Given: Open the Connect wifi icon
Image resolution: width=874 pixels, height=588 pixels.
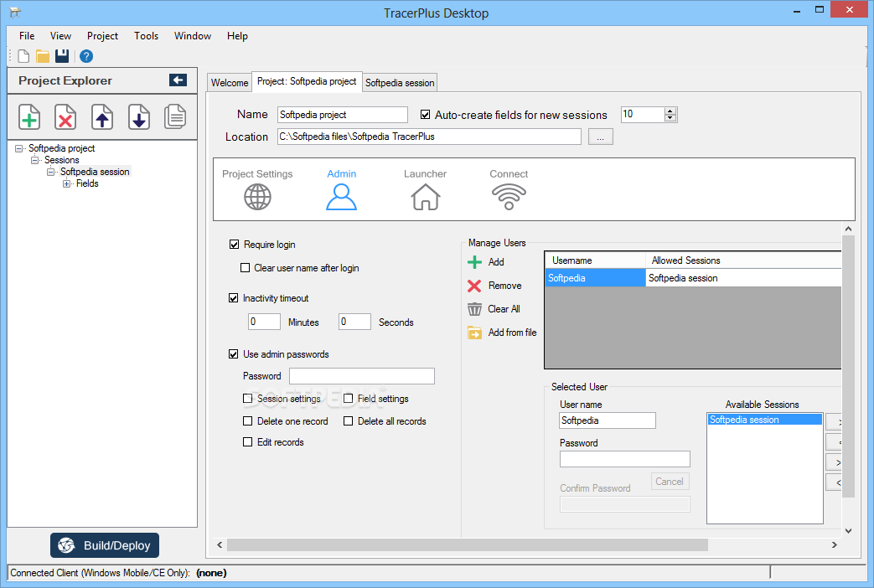Looking at the screenshot, I should click(x=509, y=197).
